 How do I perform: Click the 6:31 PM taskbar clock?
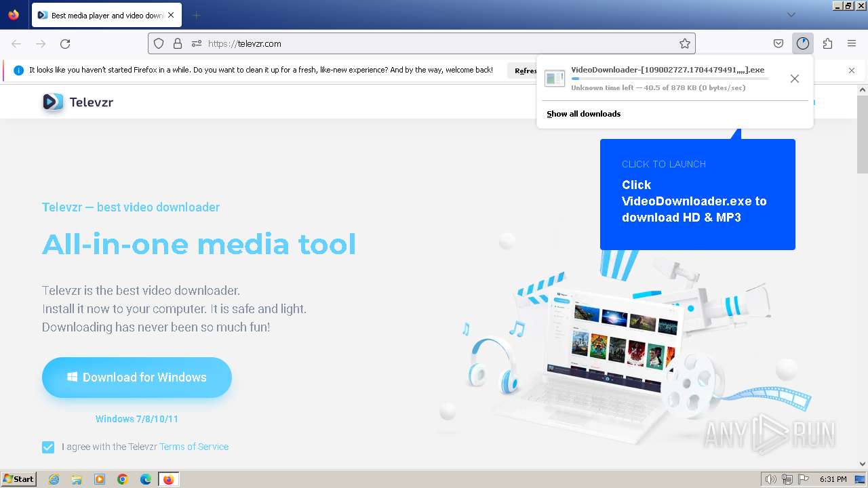coord(833,479)
